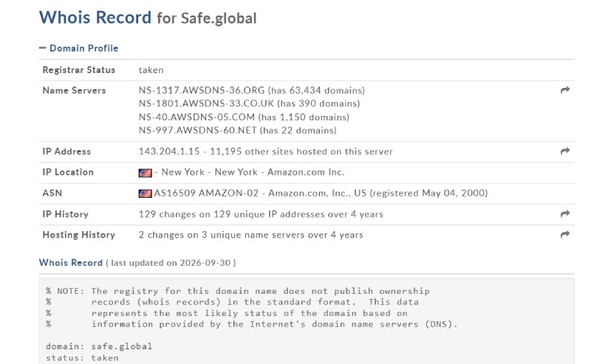The height and width of the screenshot is (364, 591).
Task: Click '(has 390 domains)' count text
Action: click(x=319, y=103)
